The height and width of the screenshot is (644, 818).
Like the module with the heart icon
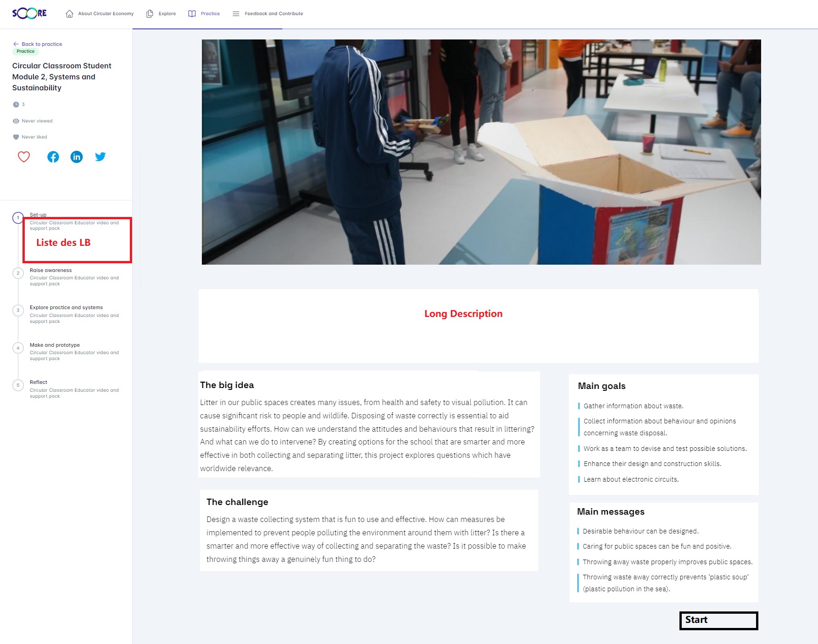point(24,157)
